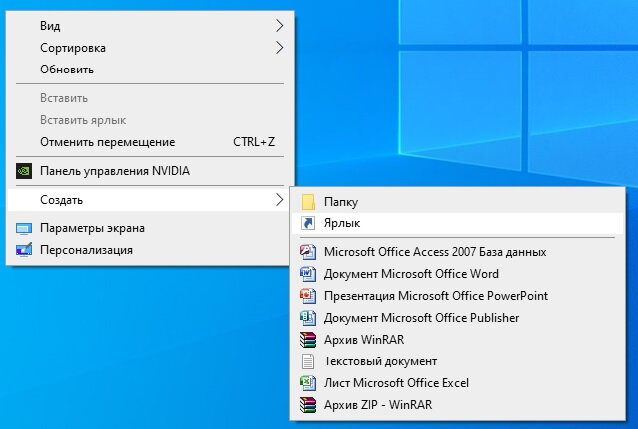Select the Создать menu item
The image size is (638, 429).
coord(150,199)
